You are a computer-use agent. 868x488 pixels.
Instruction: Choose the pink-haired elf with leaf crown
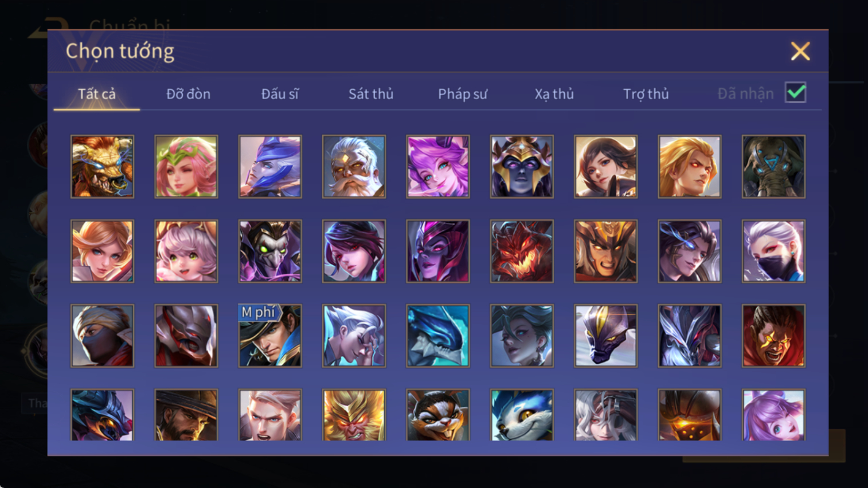tap(186, 167)
